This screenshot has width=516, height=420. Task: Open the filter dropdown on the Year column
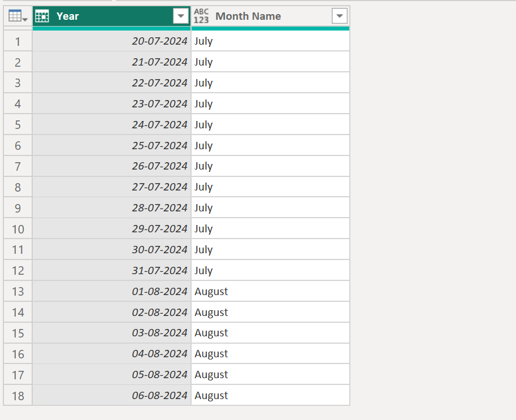[180, 16]
